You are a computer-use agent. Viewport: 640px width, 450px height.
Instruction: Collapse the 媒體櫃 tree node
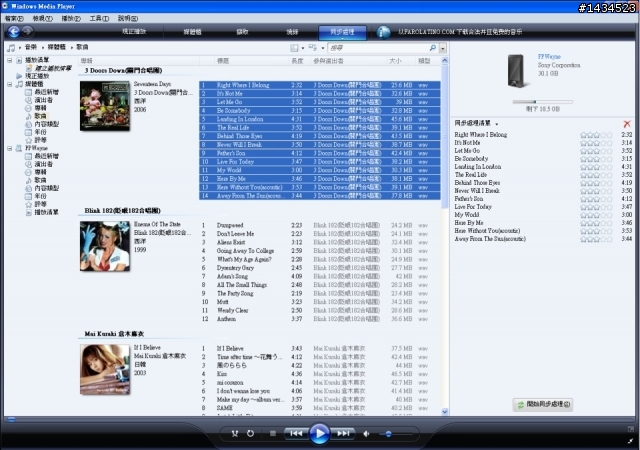pyautogui.click(x=9, y=84)
